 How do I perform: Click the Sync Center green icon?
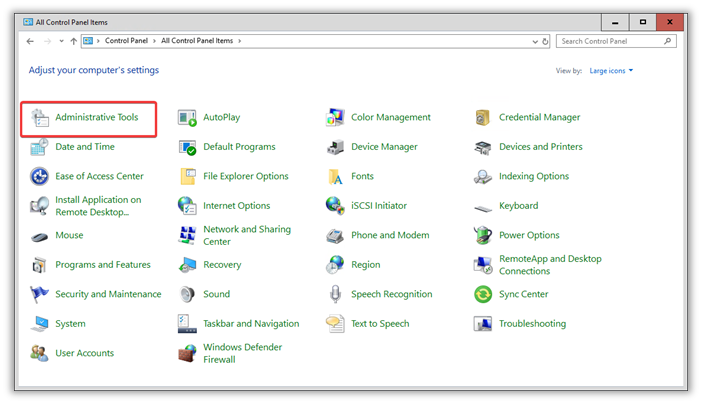point(483,295)
